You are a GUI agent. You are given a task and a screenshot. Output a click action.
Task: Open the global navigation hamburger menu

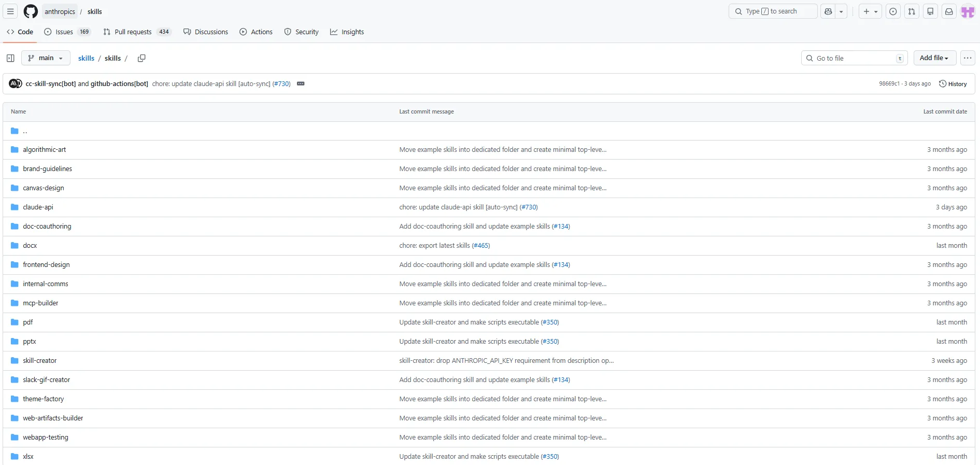click(x=10, y=11)
